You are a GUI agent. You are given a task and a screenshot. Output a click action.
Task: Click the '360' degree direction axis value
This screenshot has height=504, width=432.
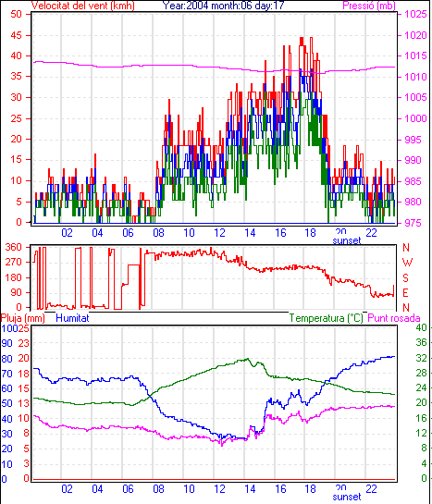pos(13,247)
